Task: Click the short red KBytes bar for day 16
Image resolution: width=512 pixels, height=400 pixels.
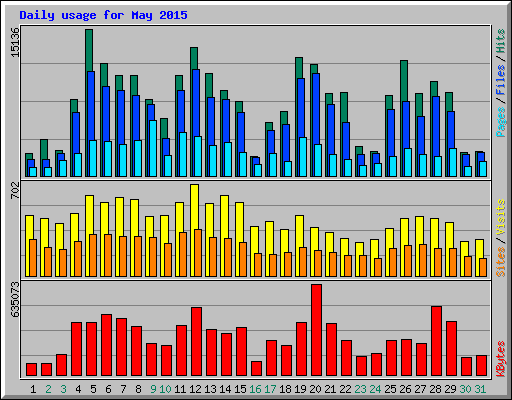Action: 256,369
